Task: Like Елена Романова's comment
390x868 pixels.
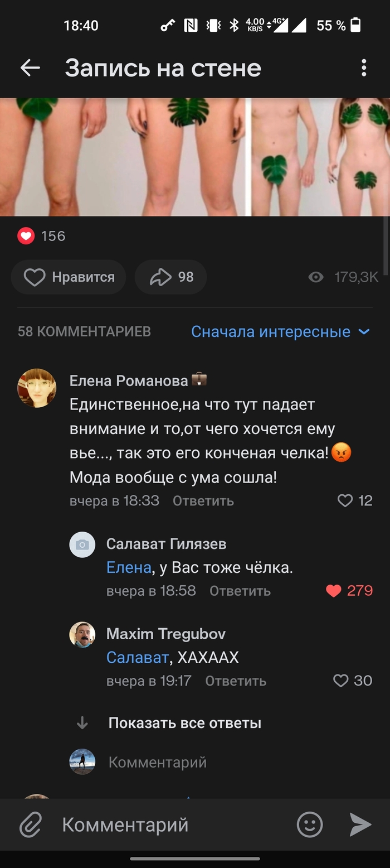Action: coord(345,500)
